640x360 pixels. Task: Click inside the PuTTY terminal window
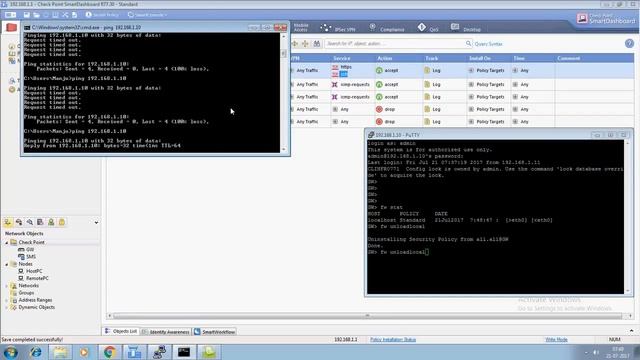coord(495,217)
